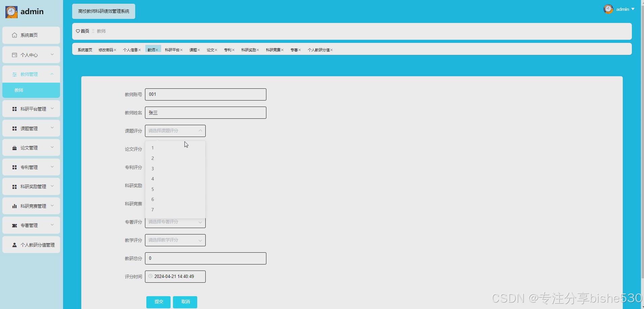Image resolution: width=644 pixels, height=309 pixels.
Task: Expand the 课题管理 menu
Action: (x=52, y=128)
